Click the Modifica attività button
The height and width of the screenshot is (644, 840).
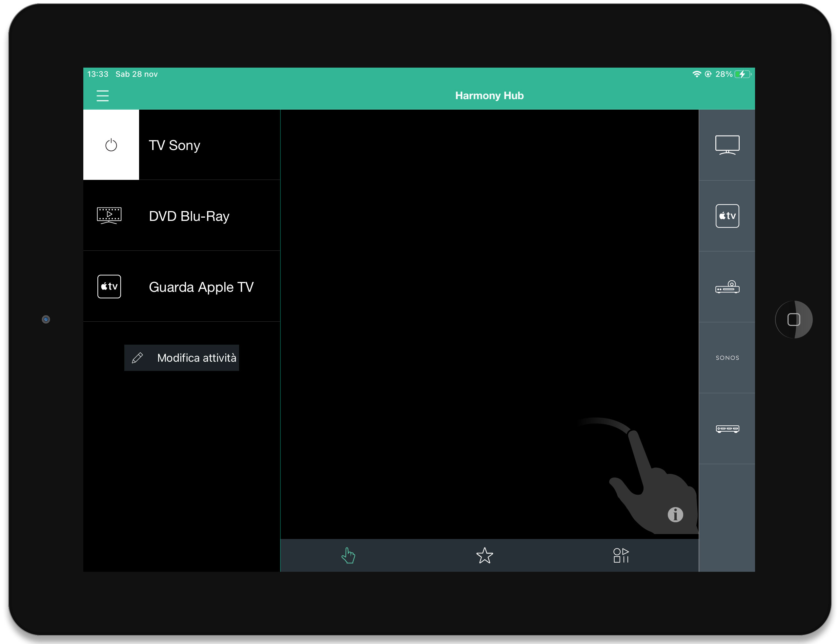click(182, 358)
